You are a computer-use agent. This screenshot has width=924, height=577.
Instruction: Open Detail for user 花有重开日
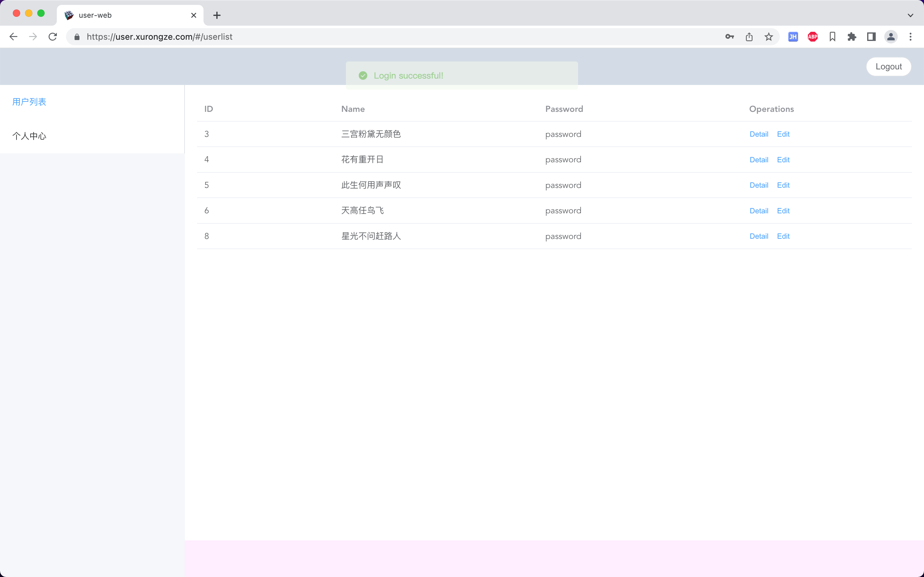(758, 160)
